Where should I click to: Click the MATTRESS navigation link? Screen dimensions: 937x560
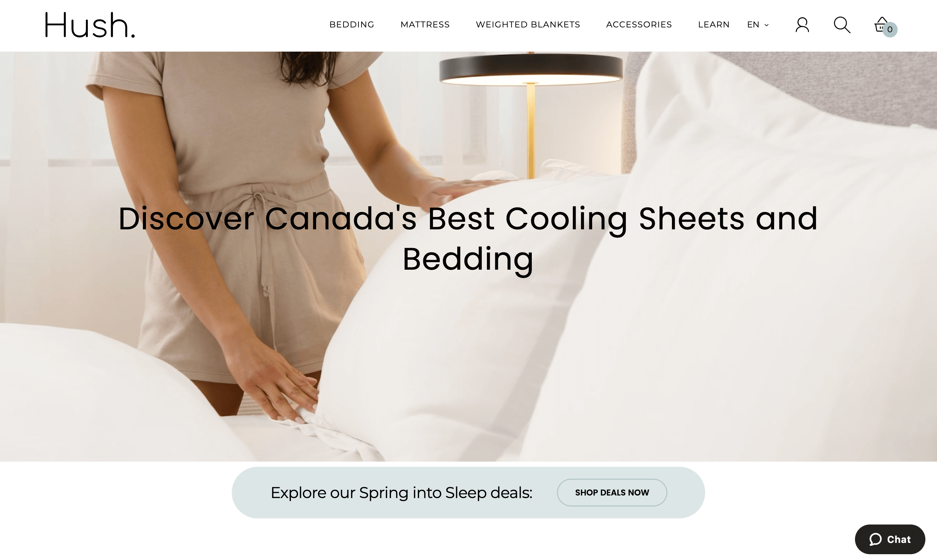click(x=425, y=24)
